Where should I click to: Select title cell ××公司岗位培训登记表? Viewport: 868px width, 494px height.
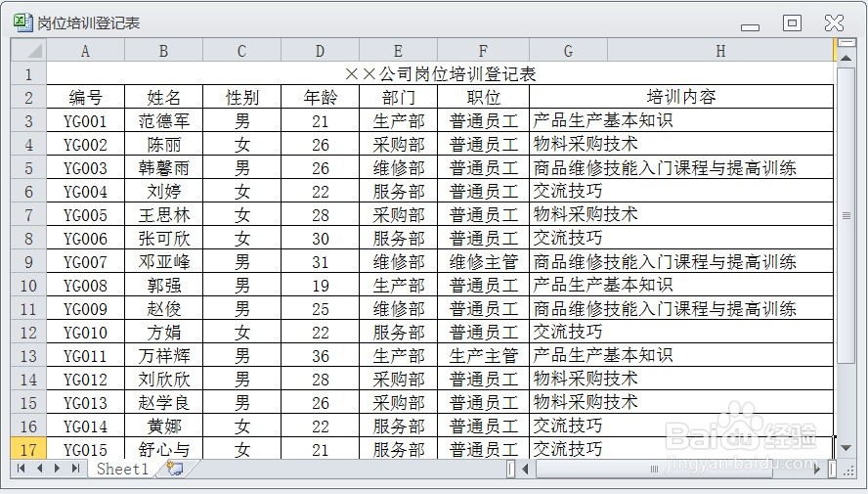point(440,73)
